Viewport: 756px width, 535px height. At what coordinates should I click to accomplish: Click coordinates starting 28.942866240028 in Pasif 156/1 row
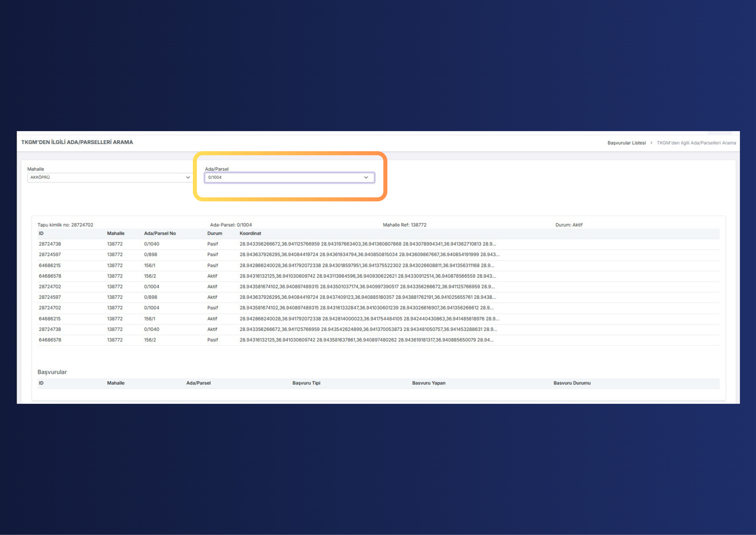coord(367,265)
